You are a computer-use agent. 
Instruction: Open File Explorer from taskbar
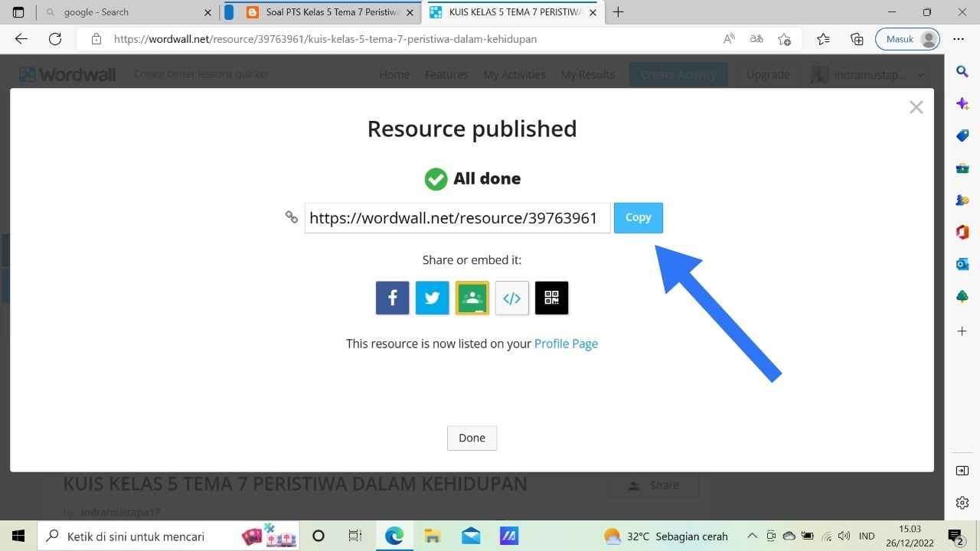point(433,536)
